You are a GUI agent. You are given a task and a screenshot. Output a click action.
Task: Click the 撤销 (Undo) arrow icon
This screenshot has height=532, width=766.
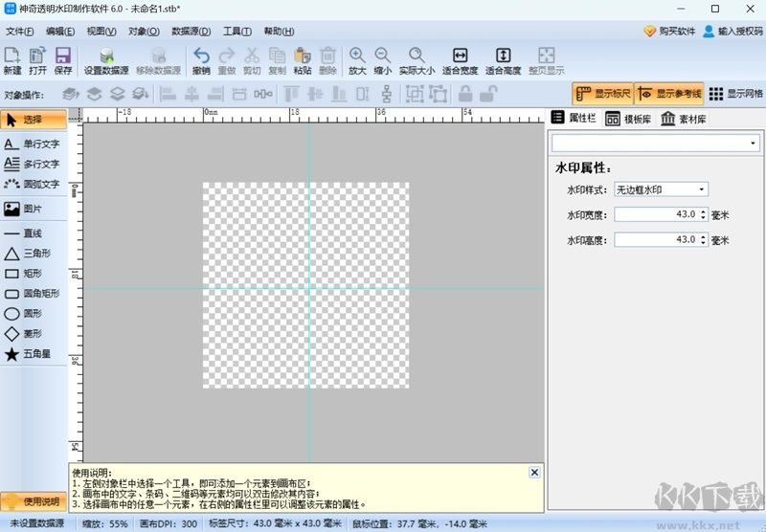coord(201,60)
